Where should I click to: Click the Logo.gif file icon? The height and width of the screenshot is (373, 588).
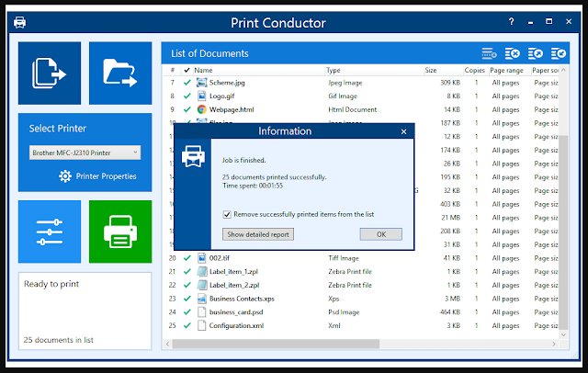(202, 96)
